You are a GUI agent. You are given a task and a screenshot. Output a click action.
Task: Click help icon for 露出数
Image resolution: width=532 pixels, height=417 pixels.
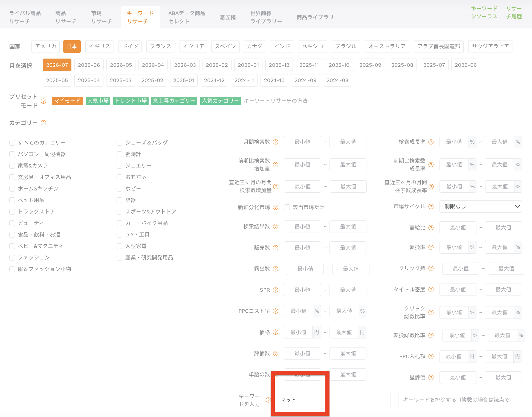coord(276,269)
